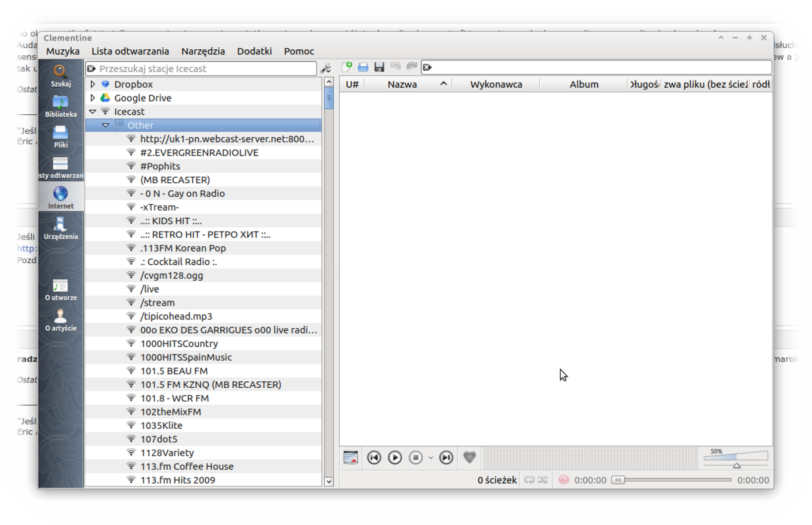This screenshot has width=812, height=525.
Task: Select the ..:: KIDS HIT ::.. station
Action: (x=171, y=221)
